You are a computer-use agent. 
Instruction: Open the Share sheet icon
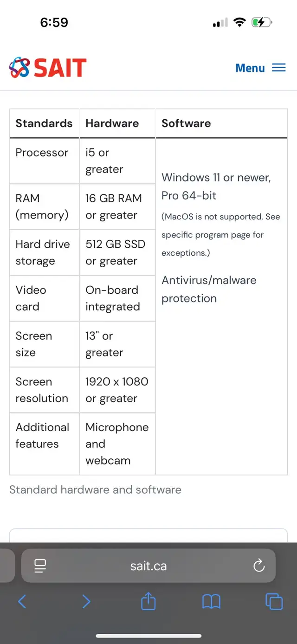[x=148, y=601]
